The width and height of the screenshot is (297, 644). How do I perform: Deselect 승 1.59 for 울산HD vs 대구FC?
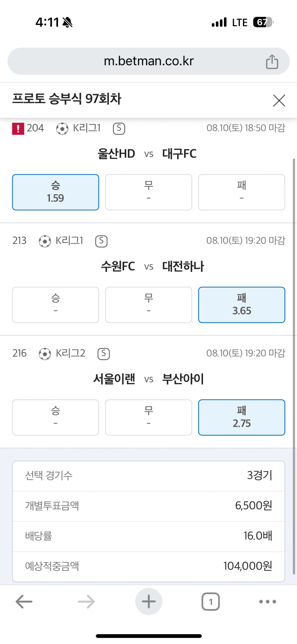(x=56, y=192)
